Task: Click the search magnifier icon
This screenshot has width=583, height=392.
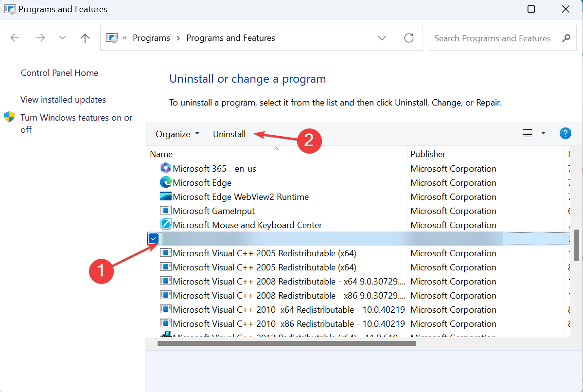Action: click(x=566, y=38)
